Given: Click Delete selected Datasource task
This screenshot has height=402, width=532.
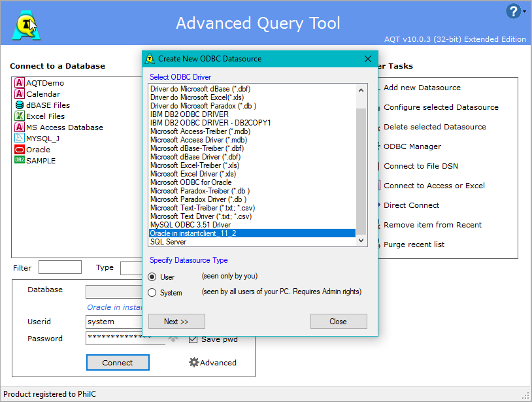Looking at the screenshot, I should [435, 127].
